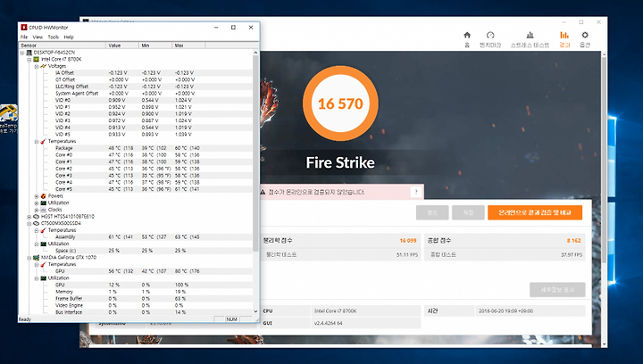Click the CPU chip icon beside Intel Core i7 8700K
643x364 pixels.
tap(36, 60)
